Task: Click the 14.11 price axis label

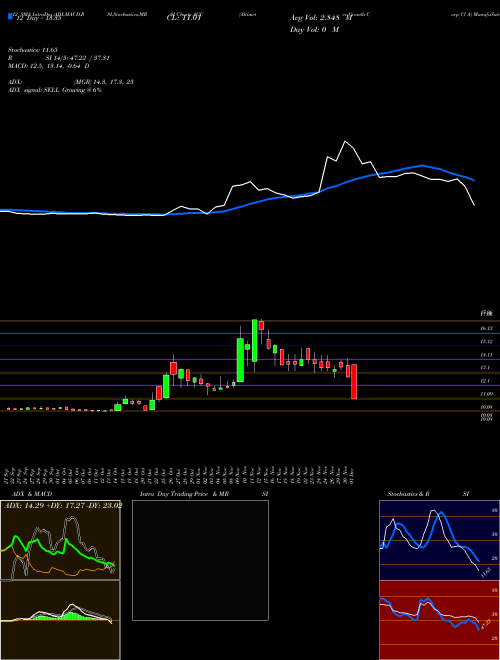Action: pyautogui.click(x=486, y=355)
